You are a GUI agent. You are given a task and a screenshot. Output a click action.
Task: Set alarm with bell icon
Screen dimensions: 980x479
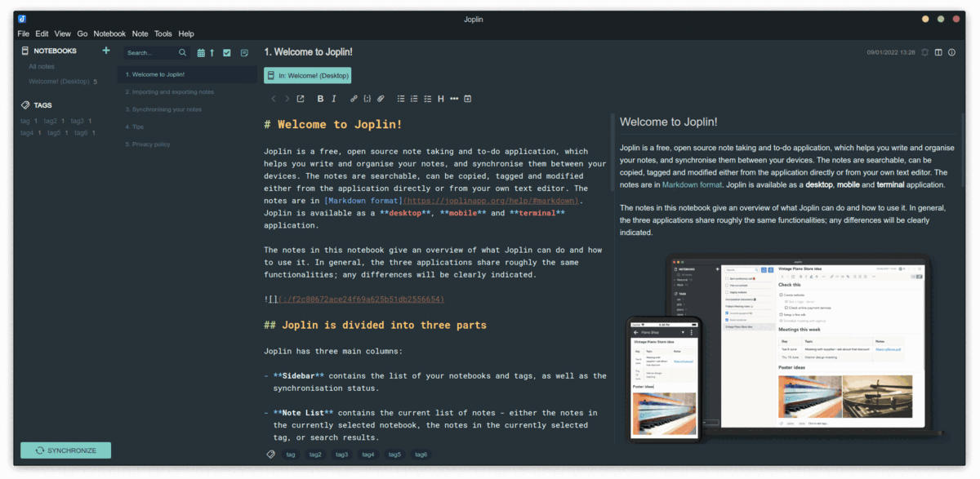[x=925, y=52]
